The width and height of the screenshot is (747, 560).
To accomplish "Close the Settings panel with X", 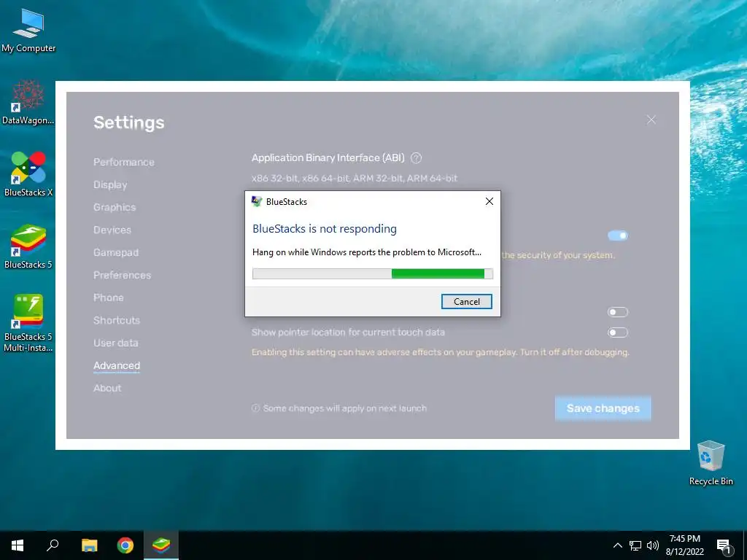I will tap(651, 120).
